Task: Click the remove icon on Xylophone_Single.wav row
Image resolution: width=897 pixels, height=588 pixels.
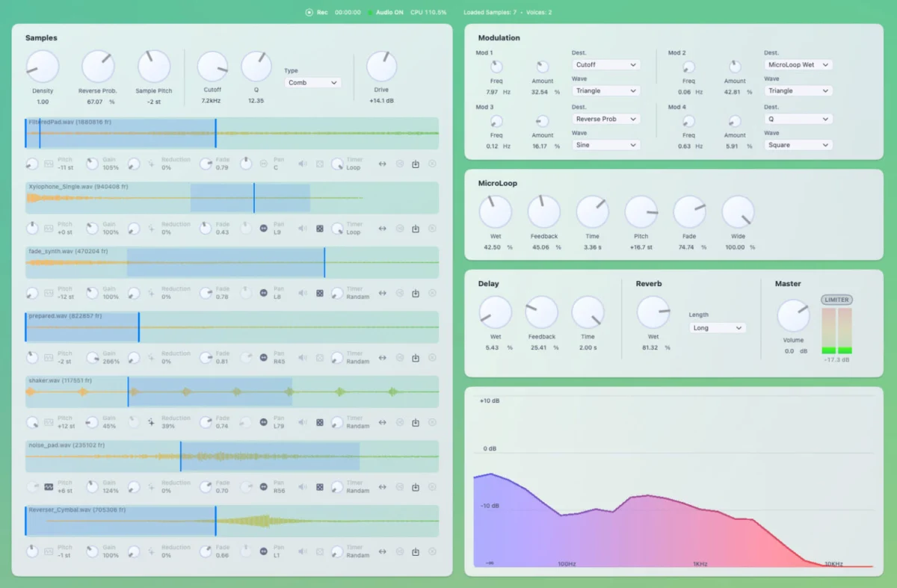Action: pos(432,229)
